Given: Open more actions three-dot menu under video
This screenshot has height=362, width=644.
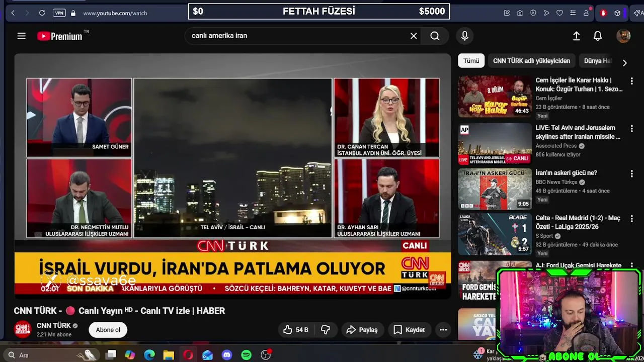Looking at the screenshot, I should (443, 330).
